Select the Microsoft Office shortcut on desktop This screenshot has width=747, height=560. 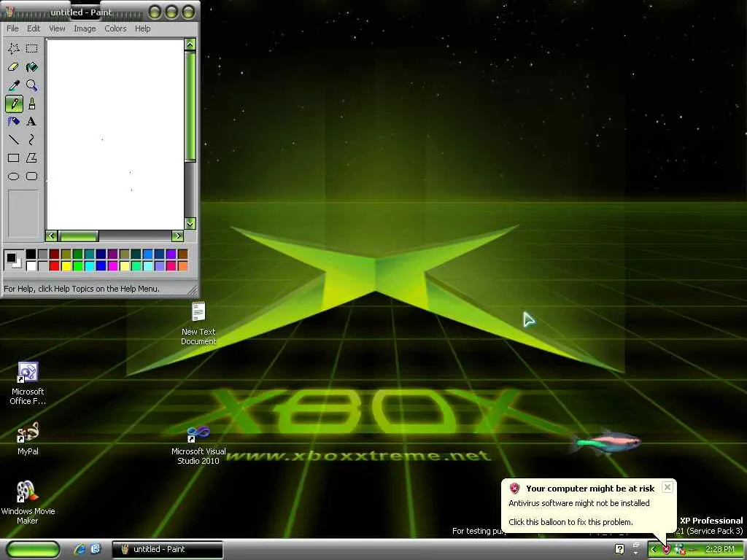click(28, 384)
